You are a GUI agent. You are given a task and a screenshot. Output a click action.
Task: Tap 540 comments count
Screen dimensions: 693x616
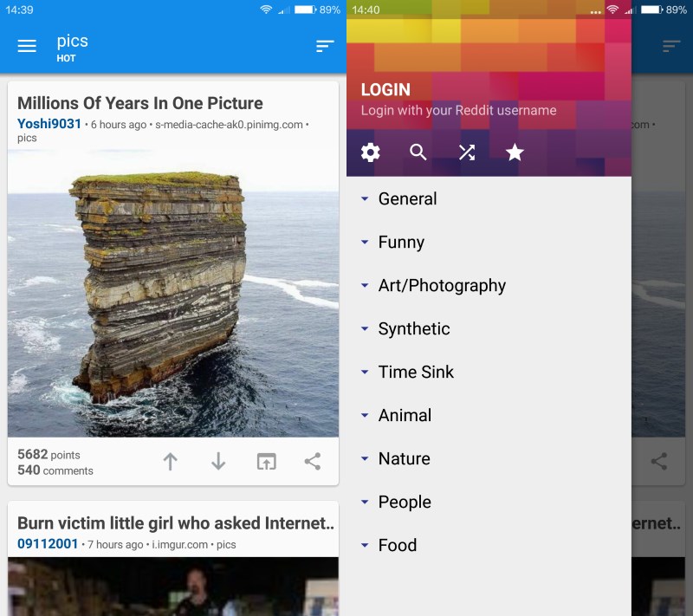[55, 470]
